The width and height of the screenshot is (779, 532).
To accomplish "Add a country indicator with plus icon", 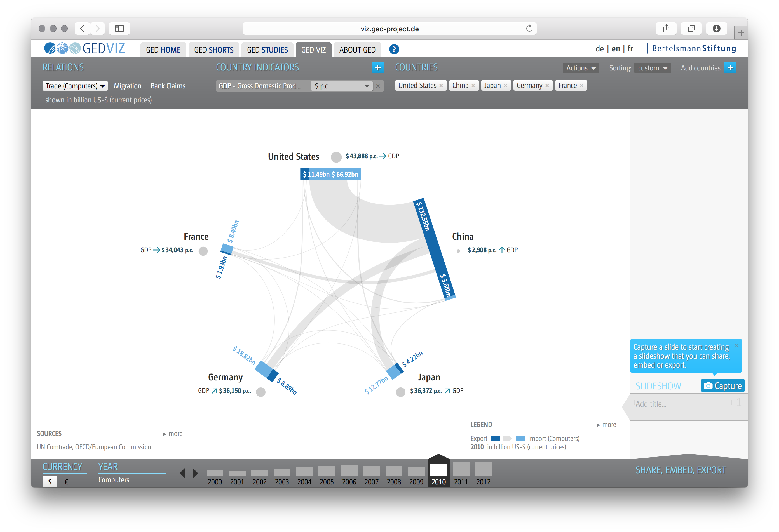I will 377,68.
